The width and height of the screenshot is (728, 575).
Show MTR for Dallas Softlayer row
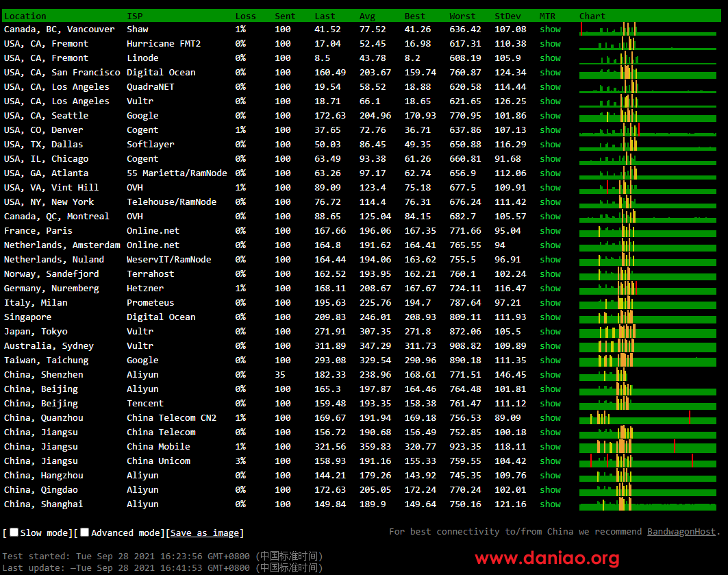[x=550, y=145]
